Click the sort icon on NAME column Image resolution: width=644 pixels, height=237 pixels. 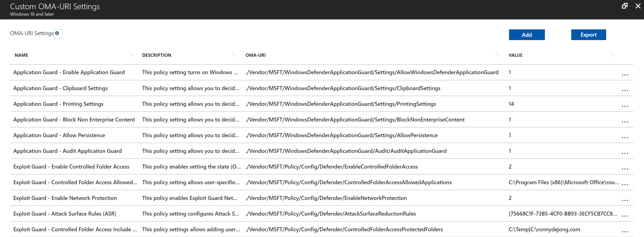tap(131, 55)
